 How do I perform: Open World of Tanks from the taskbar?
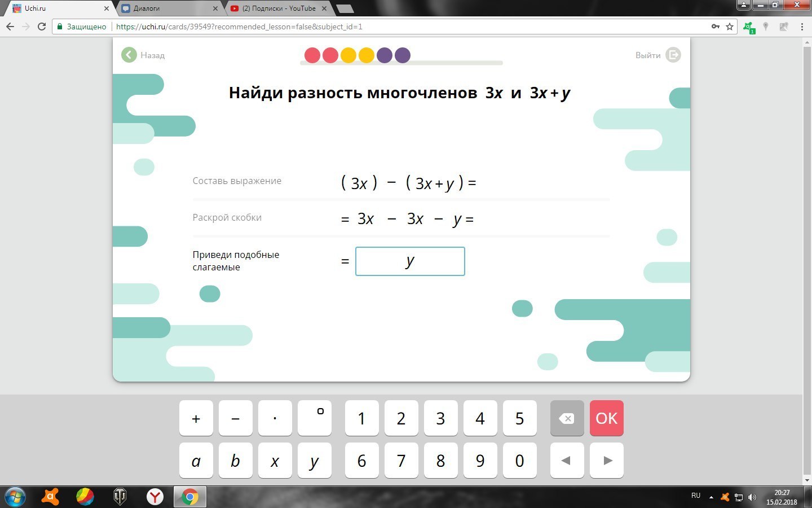pyautogui.click(x=120, y=497)
